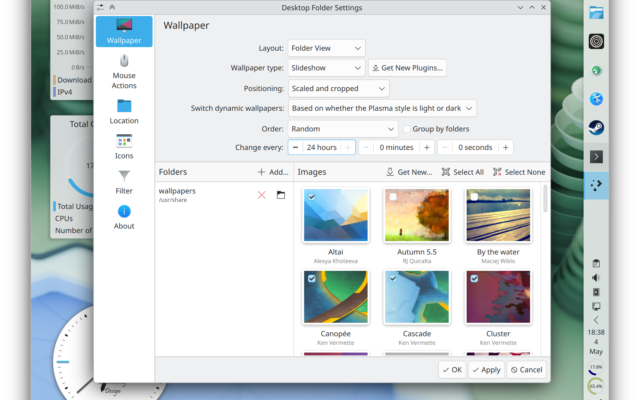The width and height of the screenshot is (640, 400).
Task: Launch the blue globe browser icon in panel
Action: point(596,99)
